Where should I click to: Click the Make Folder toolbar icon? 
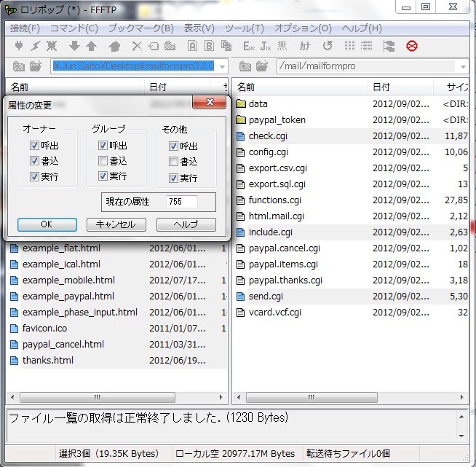170,46
